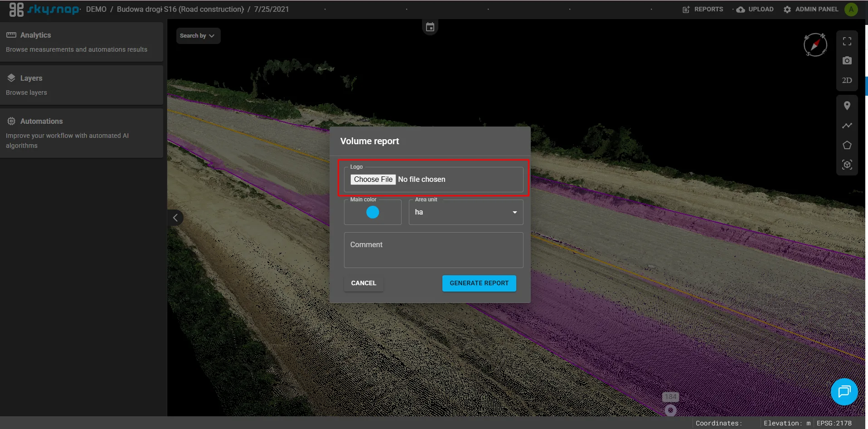This screenshot has width=868, height=429.
Task: Expand the Search by dropdown
Action: click(x=198, y=36)
